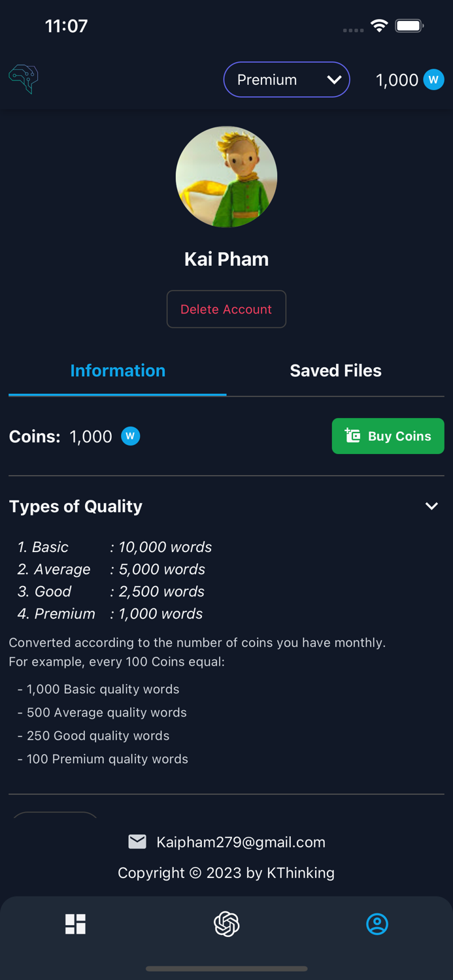
Task: Open the profile tab icon
Action: coord(377,924)
